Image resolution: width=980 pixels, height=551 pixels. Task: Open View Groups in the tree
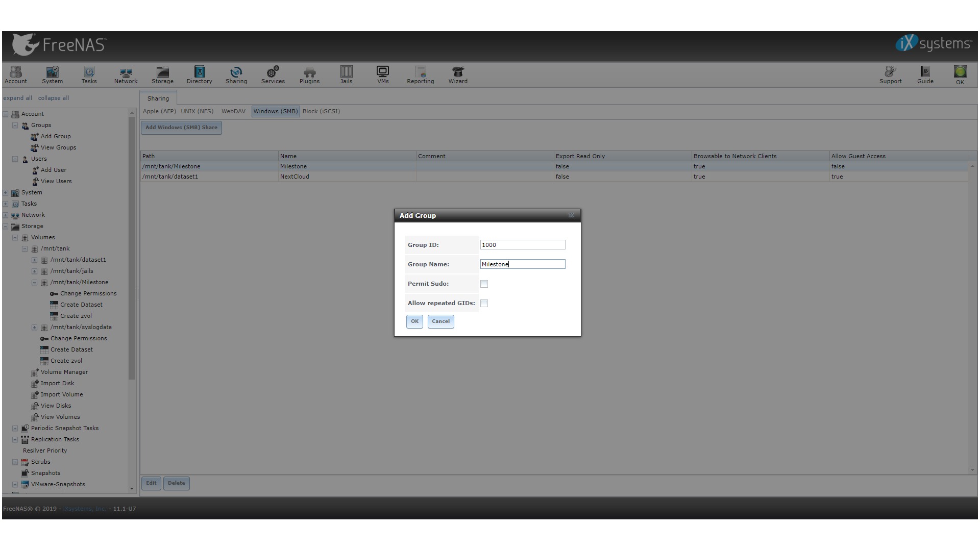pyautogui.click(x=58, y=147)
